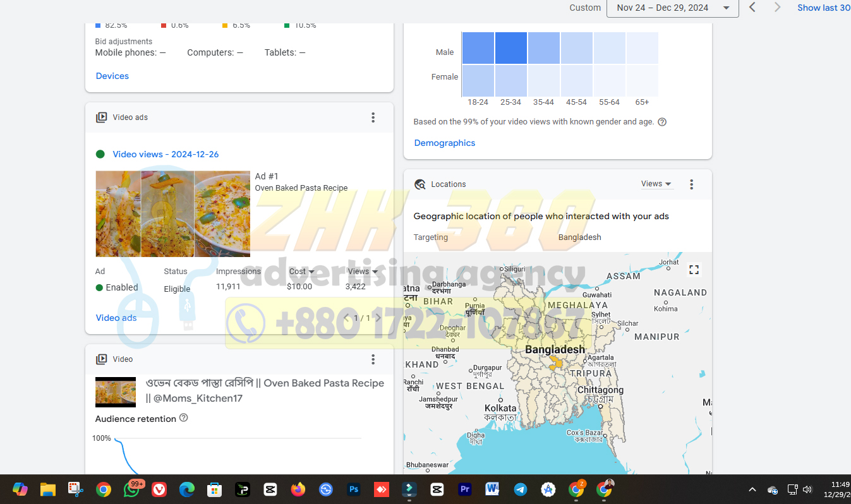Click the fullscreen icon on the map
Image resolution: width=851 pixels, height=504 pixels.
coord(694,270)
